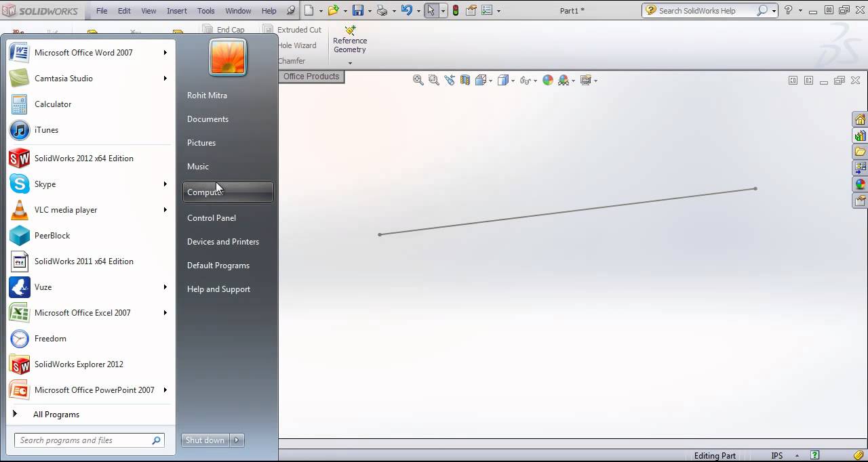Open the Edit menu
Screen dimensions: 868x462
click(x=124, y=11)
